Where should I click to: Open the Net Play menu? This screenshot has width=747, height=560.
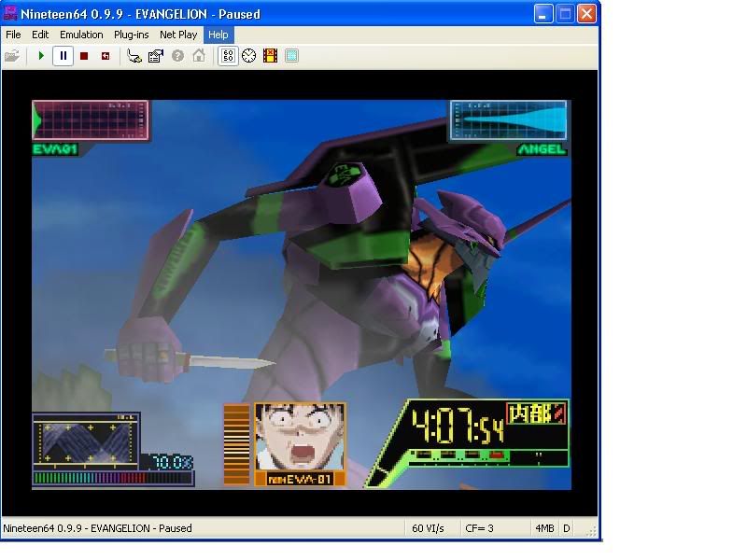(x=178, y=35)
